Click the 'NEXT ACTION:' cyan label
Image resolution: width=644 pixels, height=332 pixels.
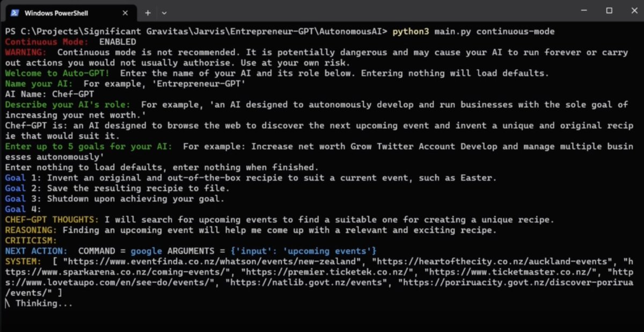[x=36, y=251]
